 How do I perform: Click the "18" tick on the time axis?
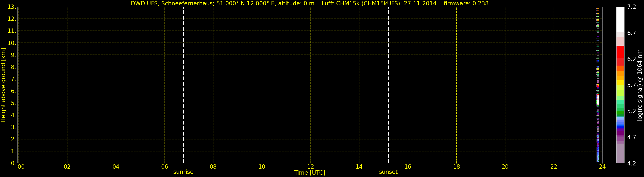tap(457, 167)
